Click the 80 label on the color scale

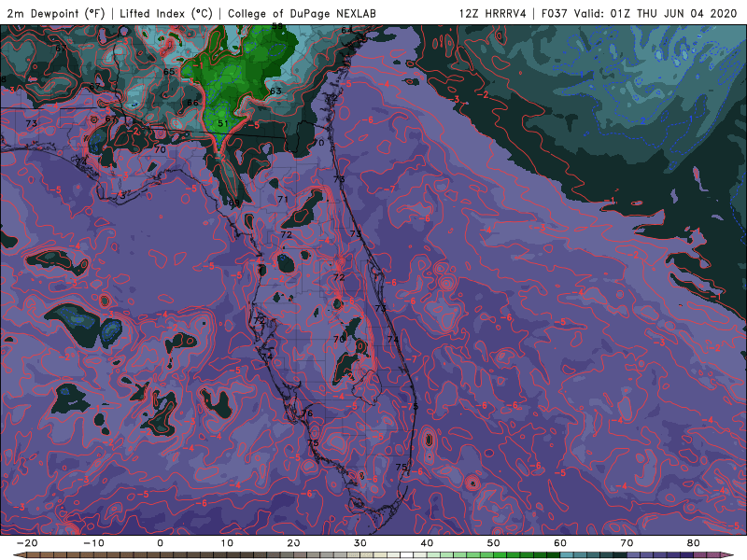(x=694, y=543)
